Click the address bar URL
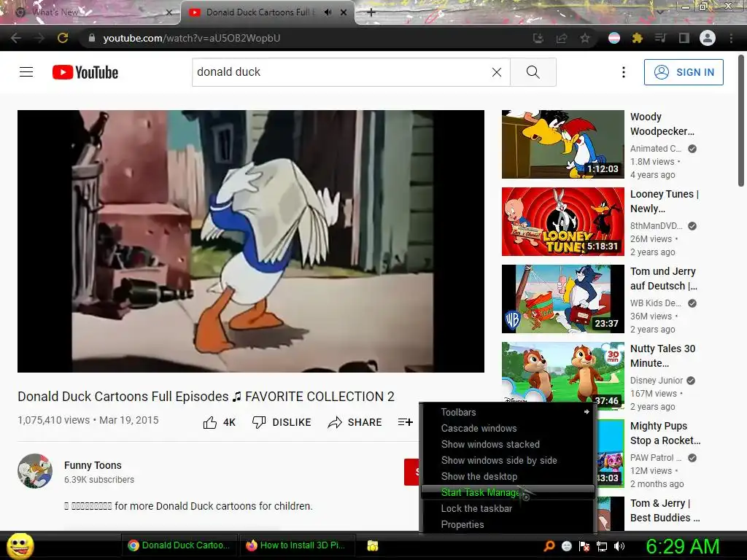Viewport: 747px width, 560px height. tap(192, 38)
